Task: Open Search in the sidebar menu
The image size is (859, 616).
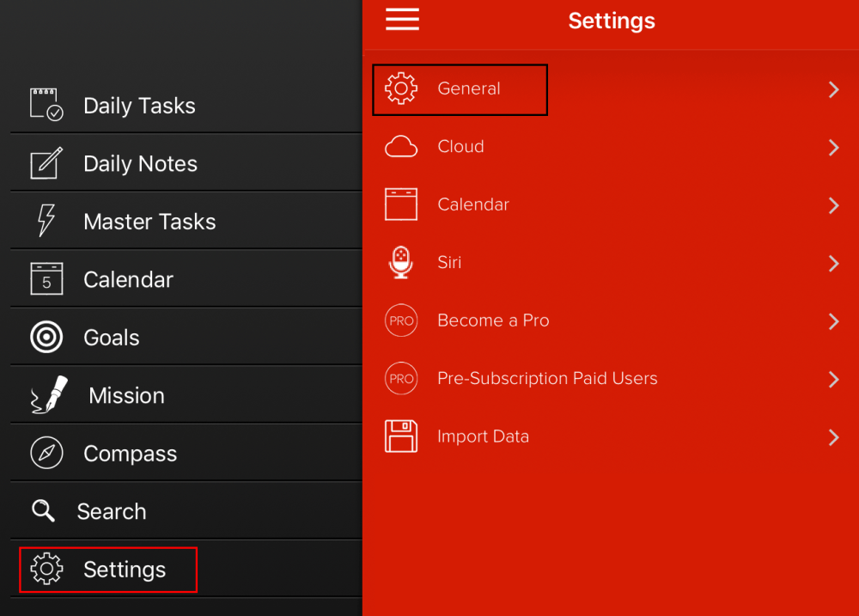Action: tap(111, 511)
